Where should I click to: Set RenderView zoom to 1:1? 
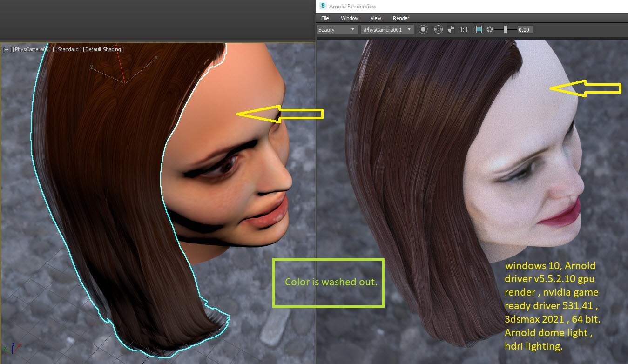click(x=464, y=29)
